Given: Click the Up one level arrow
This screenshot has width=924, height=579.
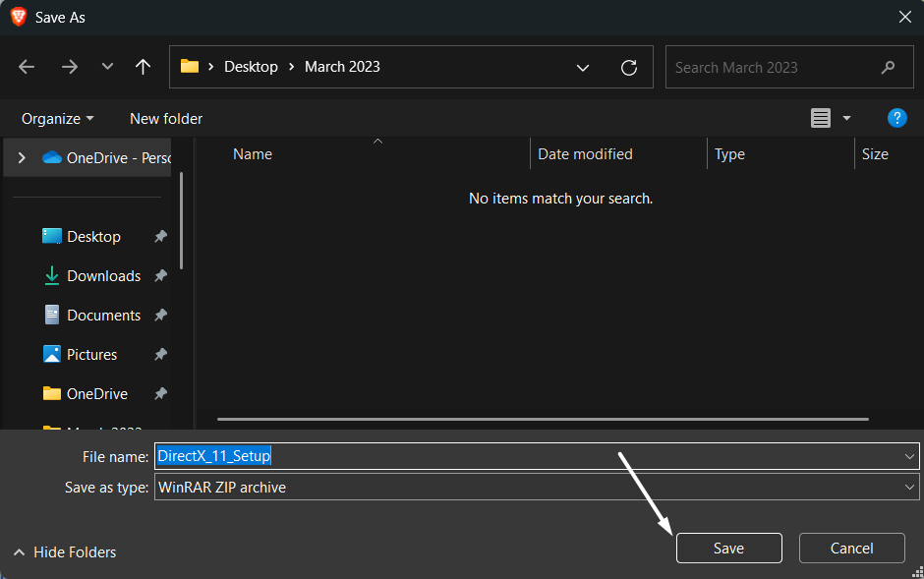Looking at the screenshot, I should click(x=144, y=67).
